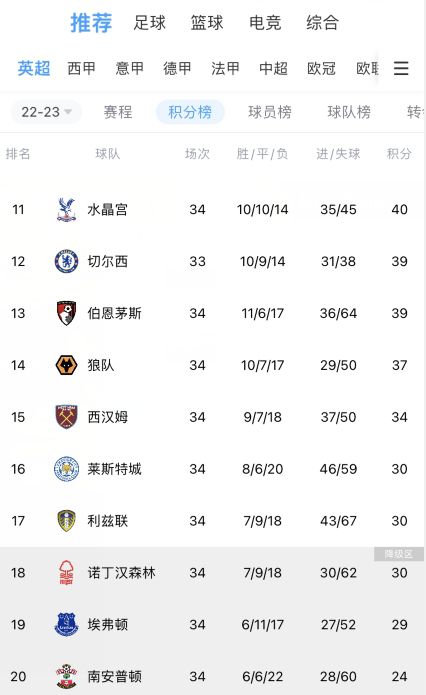426x695 pixels.
Task: Tap the Crystal Palace club crest
Action: click(66, 210)
